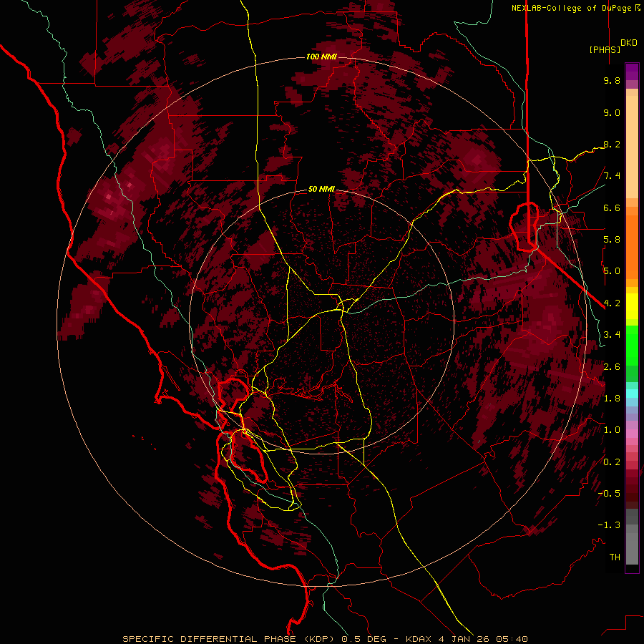
Task: Pick the purple band atop the color scale
Action: pos(632,72)
